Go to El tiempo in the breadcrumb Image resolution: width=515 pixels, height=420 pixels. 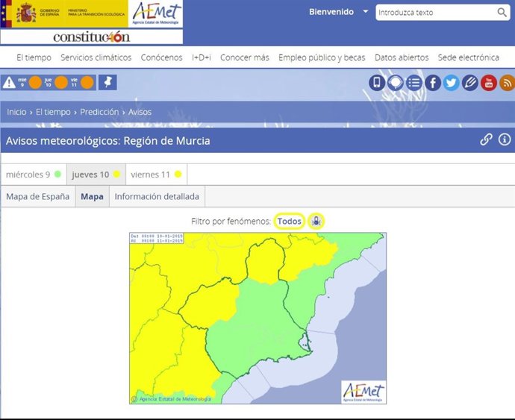53,112
